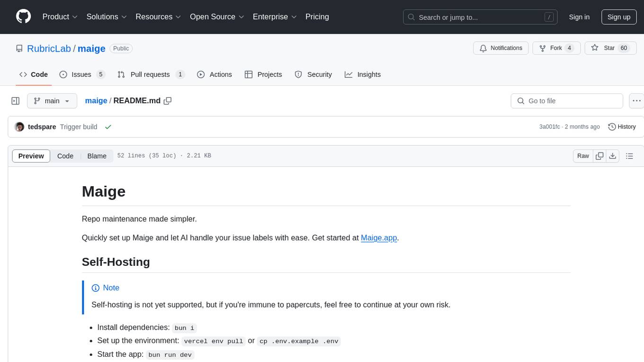
Task: Click the 'vercel env pull' code snippet
Action: coord(214,341)
